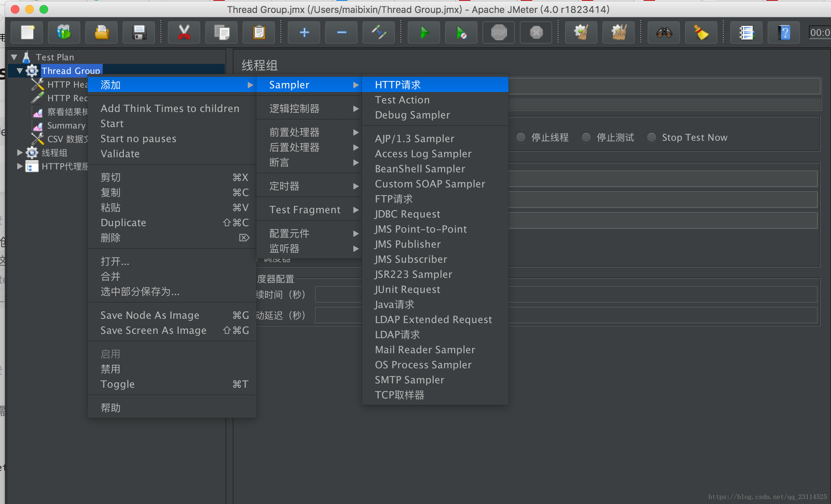Click the HTTP代理 server icon in tree
Viewport: 831px width, 504px height.
pos(32,166)
